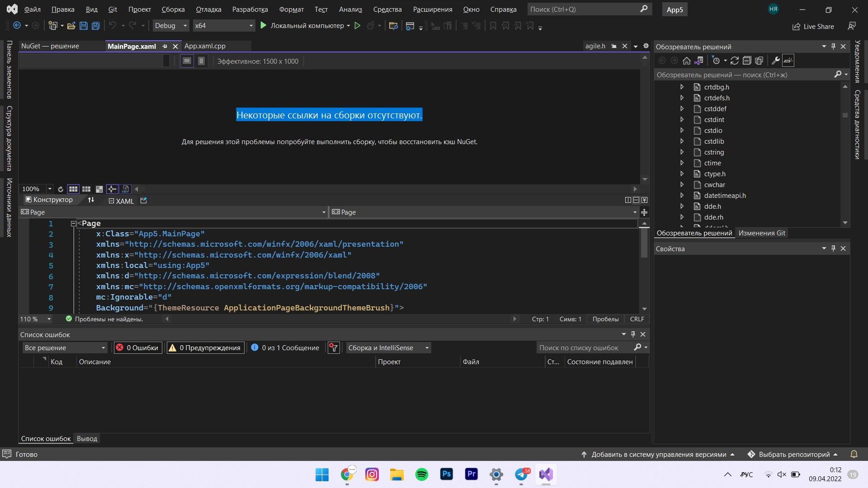
Task: Toggle snapping to snaplines in designer
Action: (113, 189)
